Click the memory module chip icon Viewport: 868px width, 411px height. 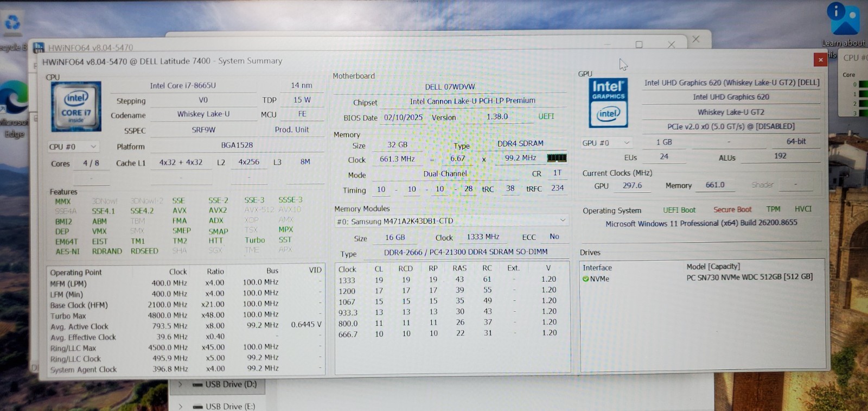(x=557, y=158)
